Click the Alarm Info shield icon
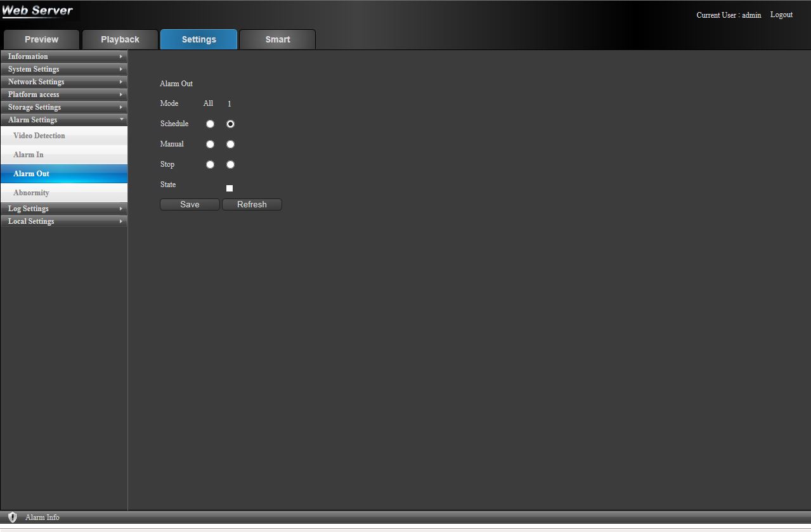This screenshot has height=532, width=811. [13, 517]
